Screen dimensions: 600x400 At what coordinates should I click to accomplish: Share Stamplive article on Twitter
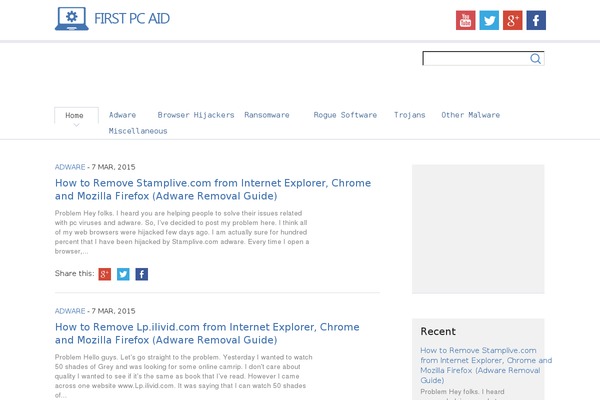coord(123,274)
